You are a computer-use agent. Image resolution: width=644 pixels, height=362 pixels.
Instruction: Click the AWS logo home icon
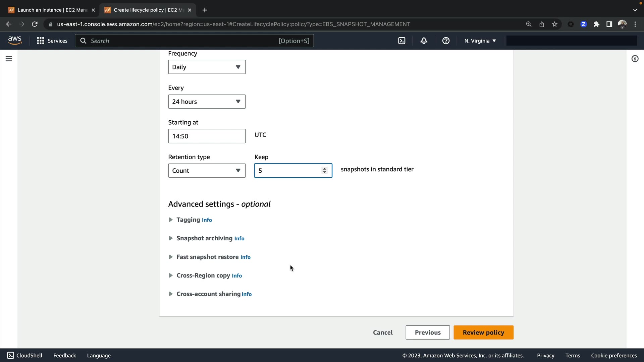tap(15, 41)
